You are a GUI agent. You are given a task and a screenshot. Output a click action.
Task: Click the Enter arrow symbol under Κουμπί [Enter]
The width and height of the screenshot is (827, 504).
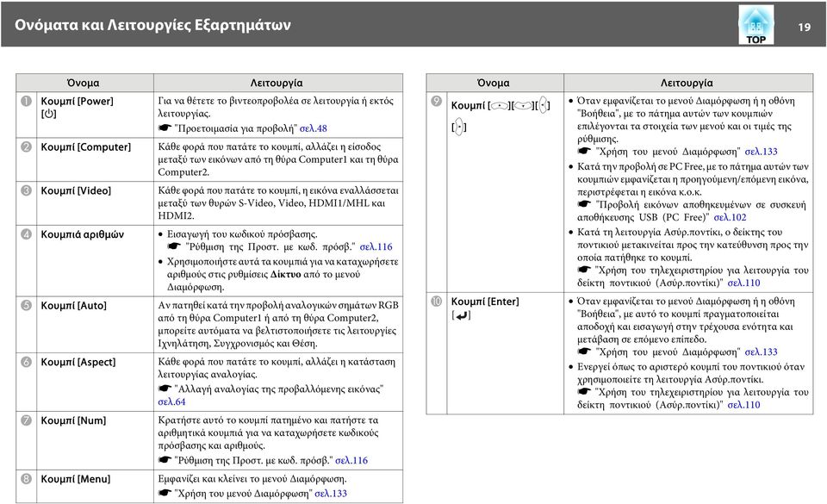point(461,316)
